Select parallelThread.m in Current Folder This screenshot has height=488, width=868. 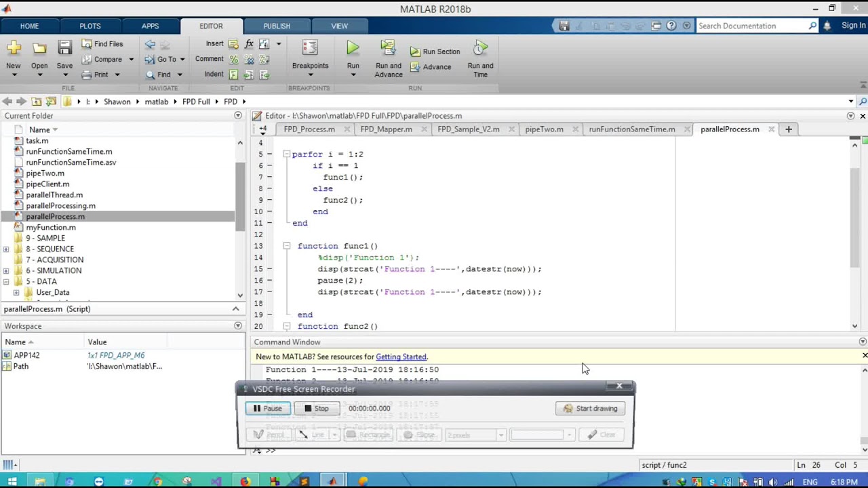point(54,195)
